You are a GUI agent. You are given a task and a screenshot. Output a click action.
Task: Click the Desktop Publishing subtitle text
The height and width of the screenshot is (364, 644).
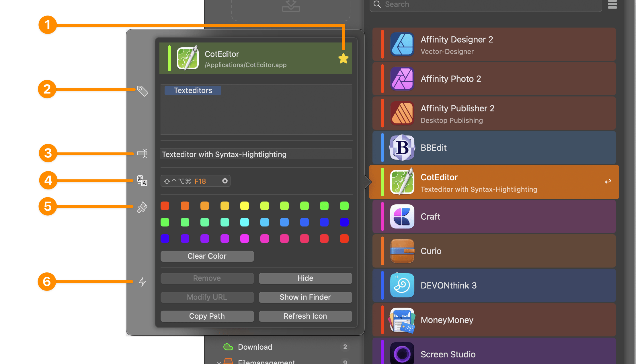point(452,120)
